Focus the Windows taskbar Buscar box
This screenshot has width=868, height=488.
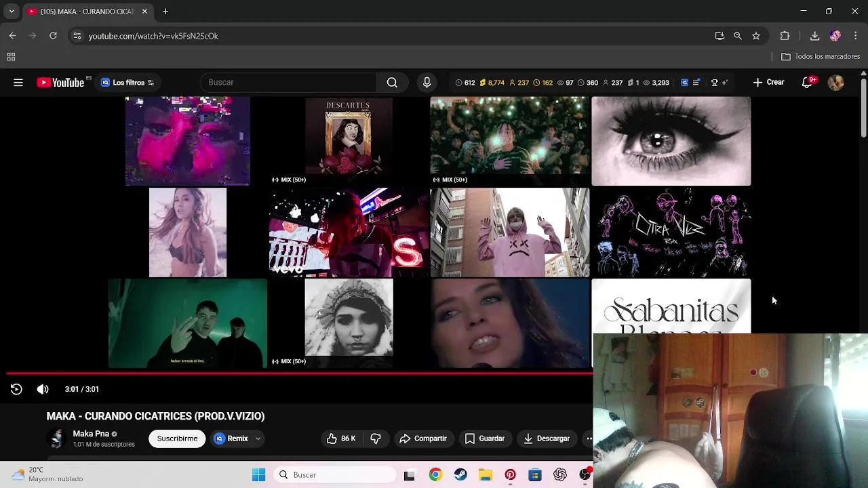tap(335, 475)
